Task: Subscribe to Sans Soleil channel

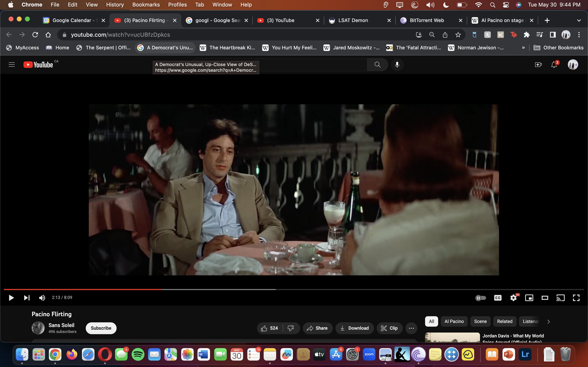Action: tap(101, 328)
